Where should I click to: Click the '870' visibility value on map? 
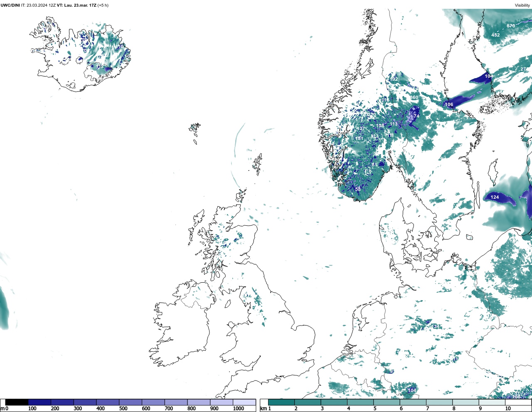pyautogui.click(x=511, y=26)
